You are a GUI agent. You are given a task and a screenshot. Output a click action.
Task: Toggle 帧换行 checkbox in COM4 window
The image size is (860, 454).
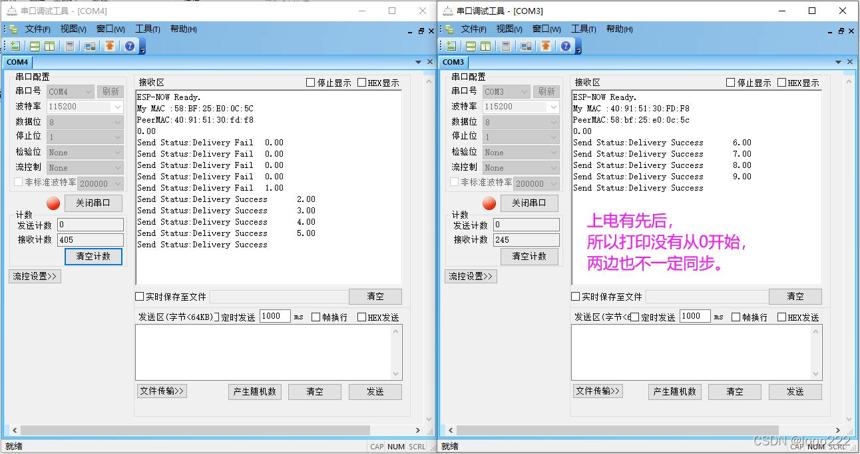coord(315,317)
